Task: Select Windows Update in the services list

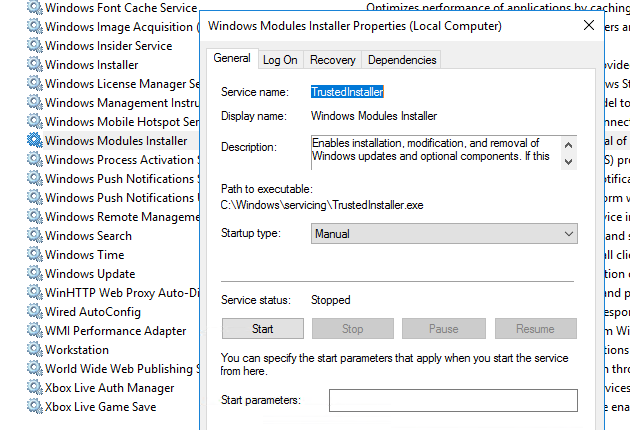Action: 90,273
